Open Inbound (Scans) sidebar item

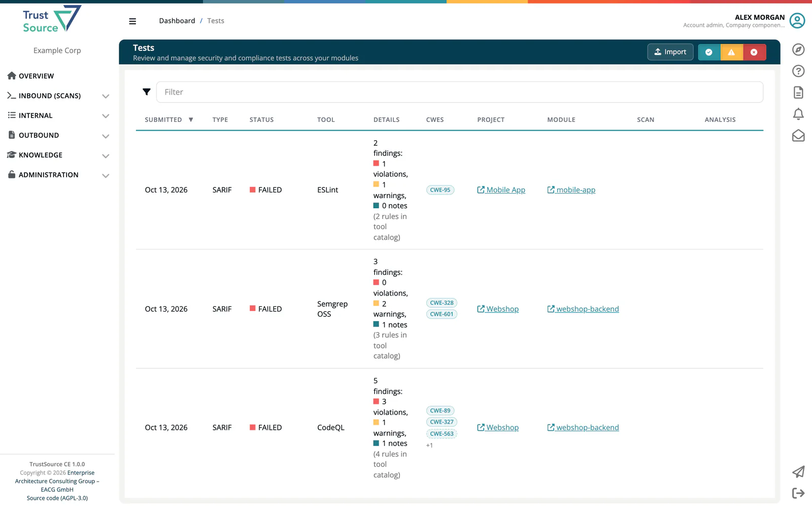[x=44, y=96]
